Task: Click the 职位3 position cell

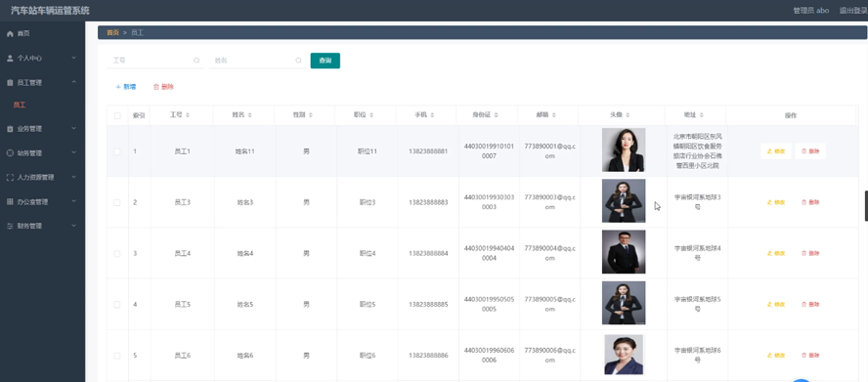Action: 367,202
